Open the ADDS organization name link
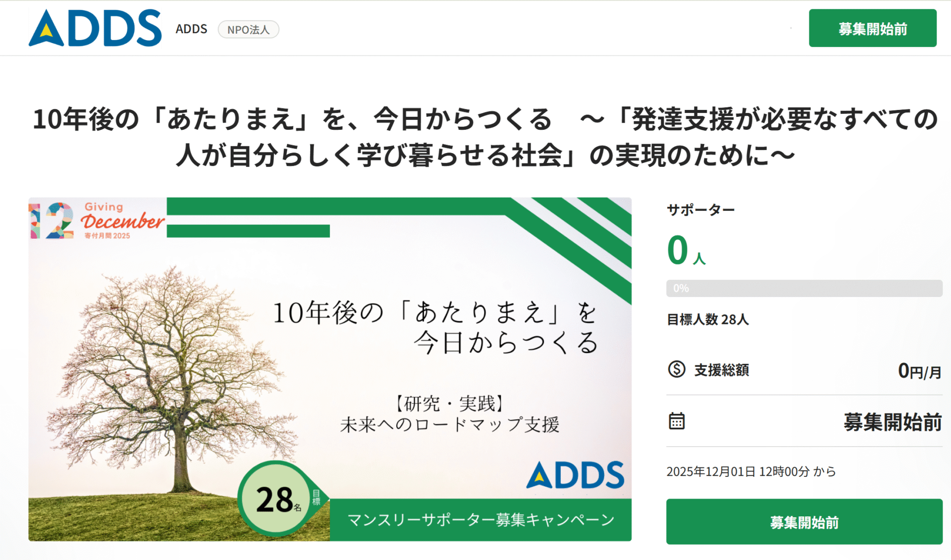951x560 pixels. pos(191,29)
